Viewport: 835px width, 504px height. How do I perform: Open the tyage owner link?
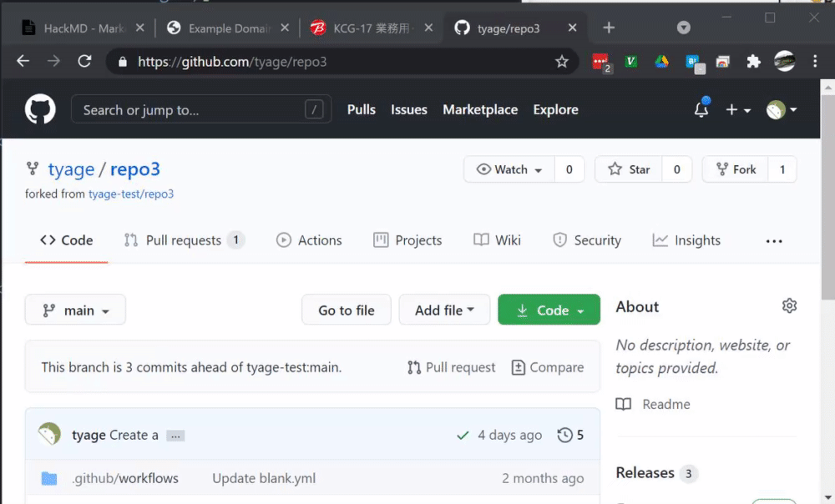tap(71, 169)
